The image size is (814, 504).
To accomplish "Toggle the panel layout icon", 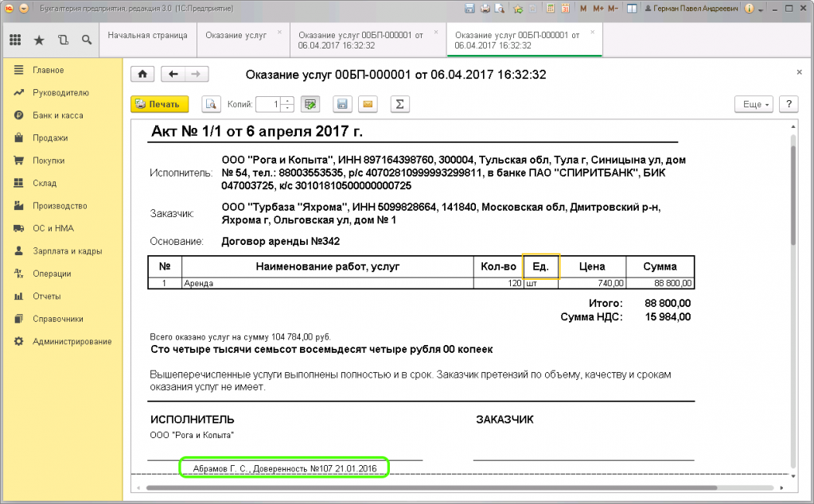I will 632,8.
